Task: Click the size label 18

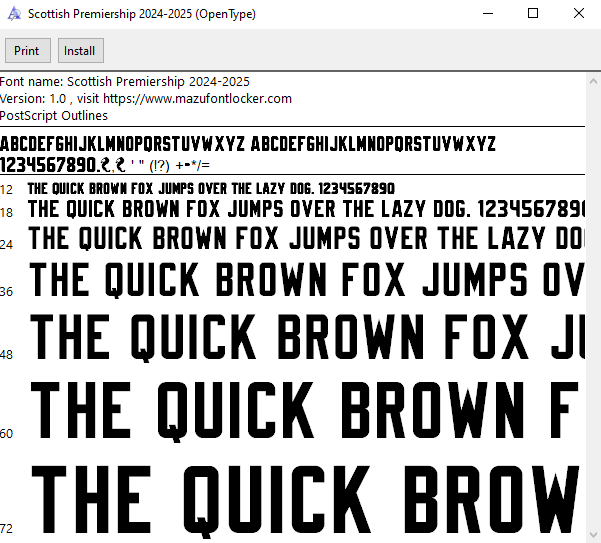Action: click(x=7, y=213)
